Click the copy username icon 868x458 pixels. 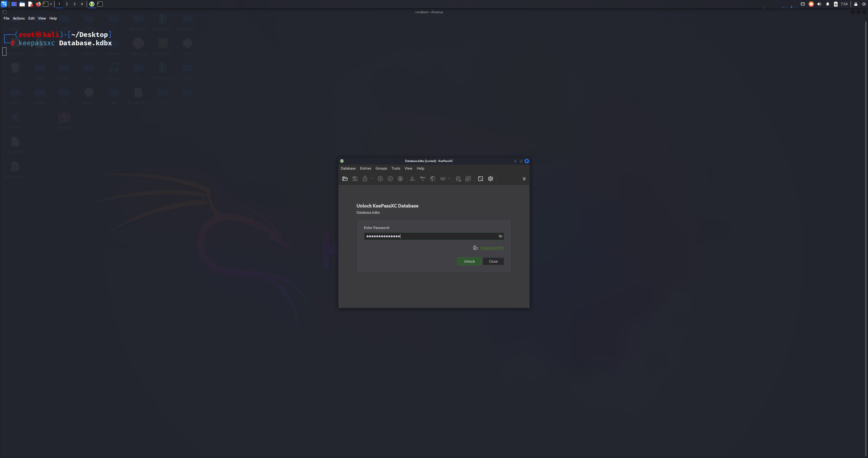(x=413, y=179)
